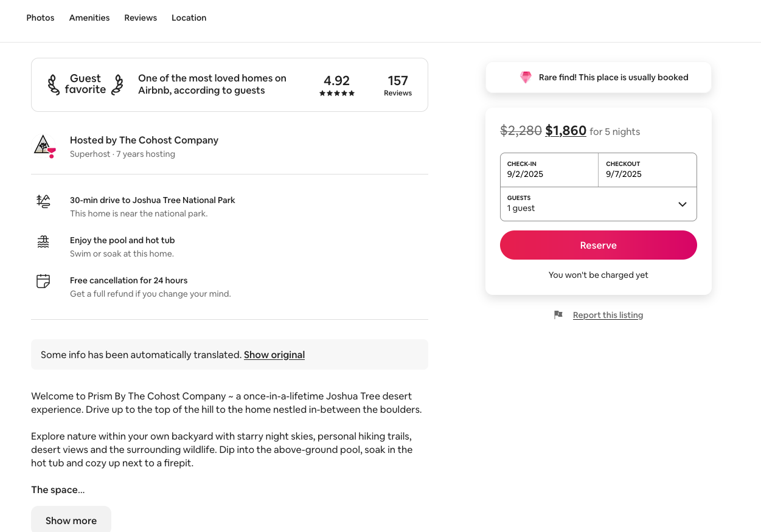
Task: Click the Show original translation link
Action: click(x=274, y=354)
